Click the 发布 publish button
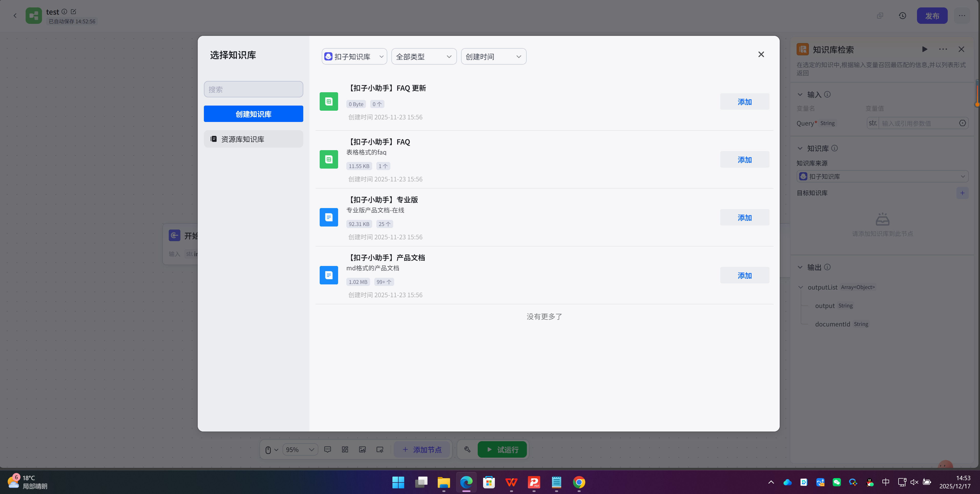 [932, 16]
